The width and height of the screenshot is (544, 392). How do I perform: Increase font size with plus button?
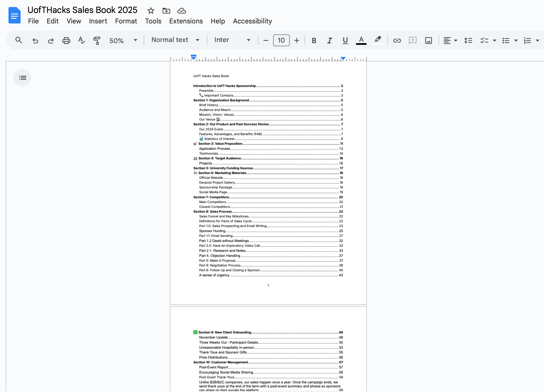pos(297,40)
